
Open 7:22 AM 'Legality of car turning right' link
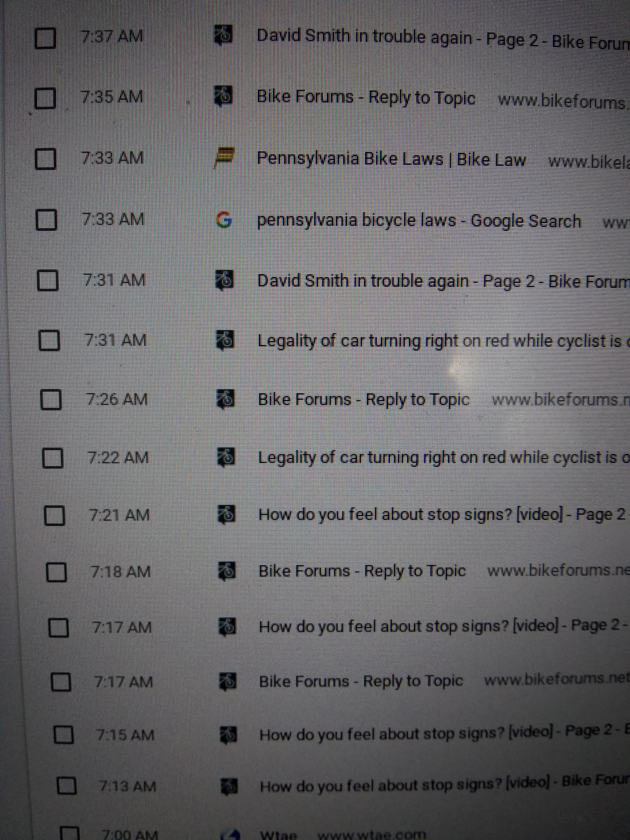444,458
